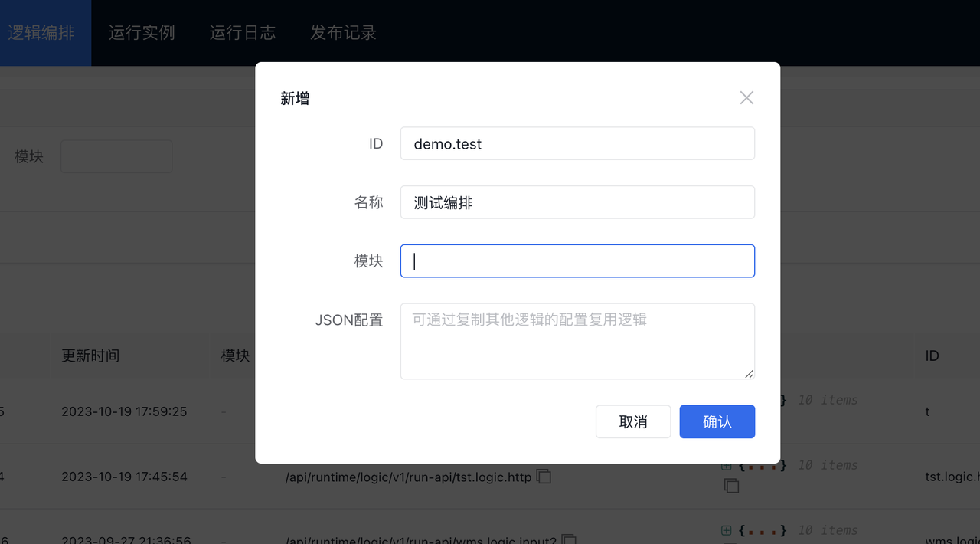This screenshot has height=544, width=980.
Task: Open the 发布记录 tab
Action: coord(343,33)
